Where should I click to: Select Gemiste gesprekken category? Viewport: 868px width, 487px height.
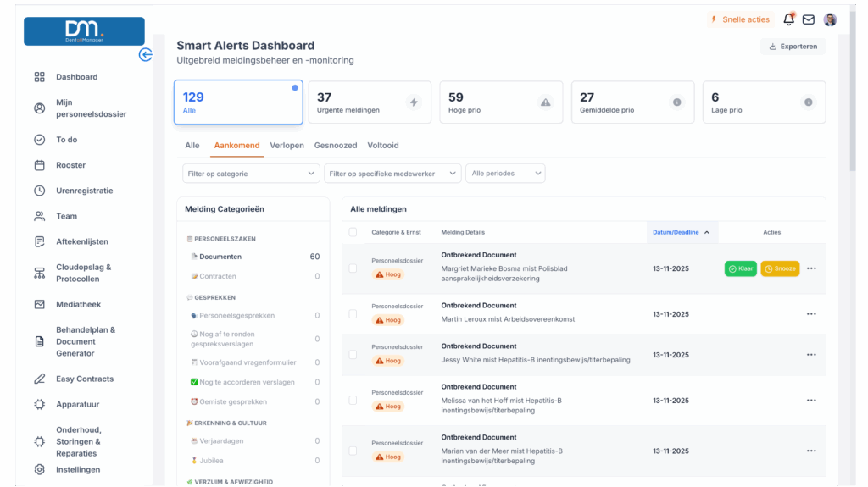pos(253,401)
